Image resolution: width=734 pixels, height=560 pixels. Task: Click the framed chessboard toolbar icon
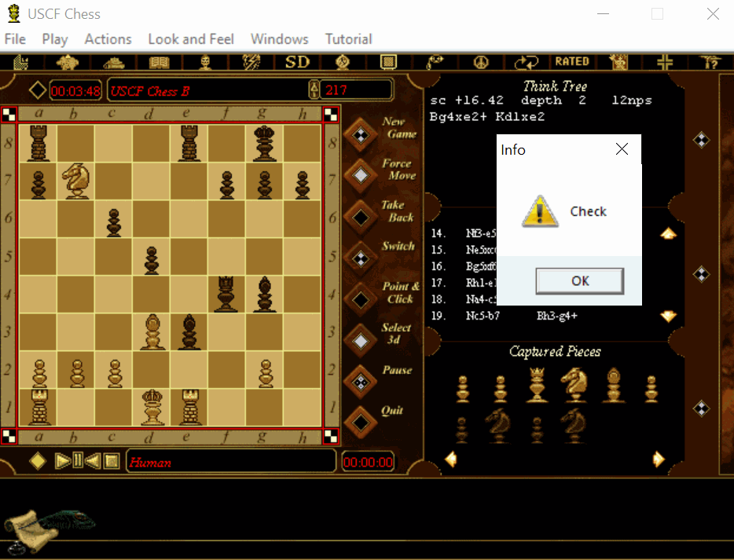pyautogui.click(x=388, y=62)
